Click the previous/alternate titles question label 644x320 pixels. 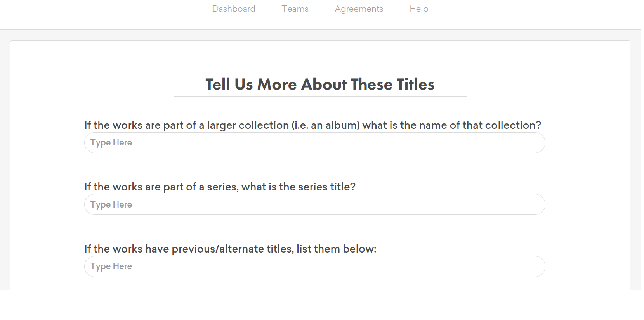(x=230, y=249)
